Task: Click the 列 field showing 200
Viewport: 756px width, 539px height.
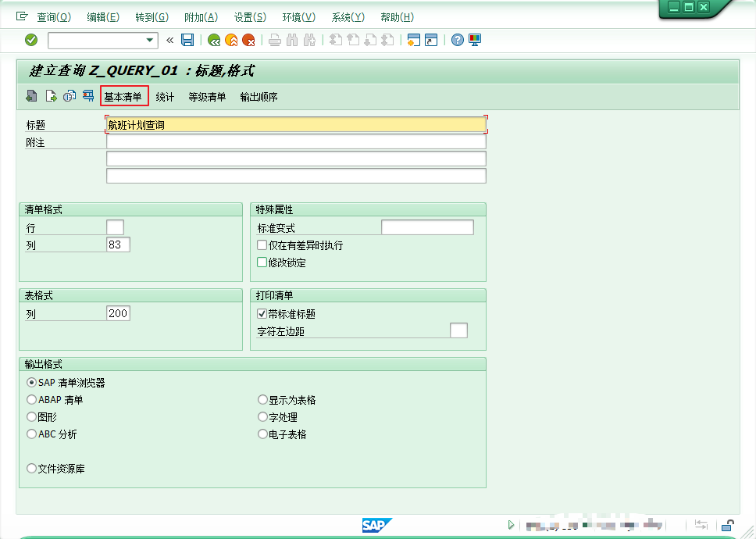Action: 118,313
